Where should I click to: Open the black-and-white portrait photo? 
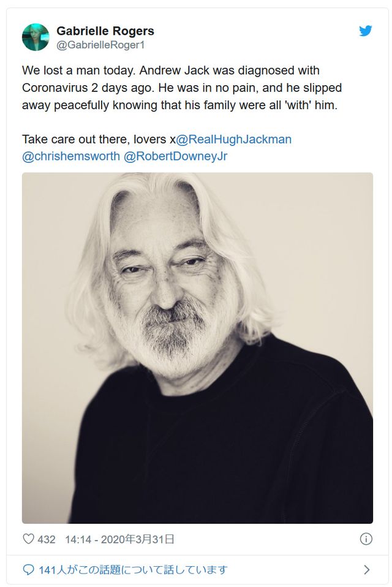click(x=197, y=348)
